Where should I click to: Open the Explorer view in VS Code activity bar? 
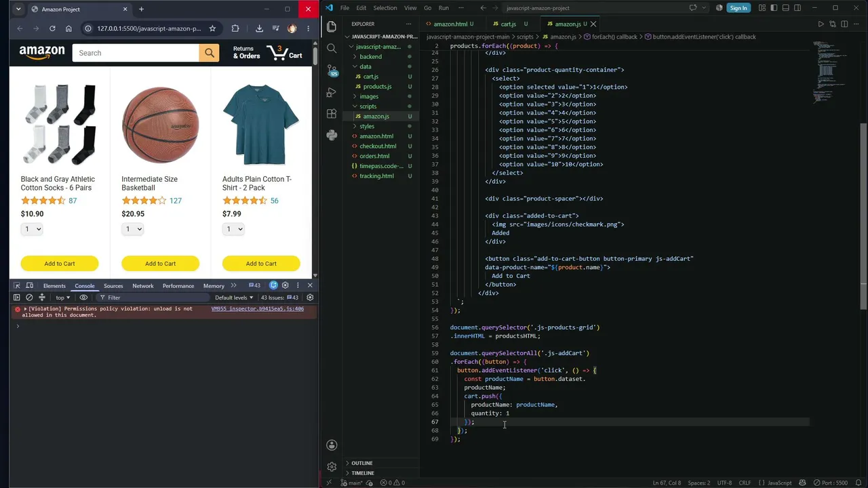[x=332, y=26]
